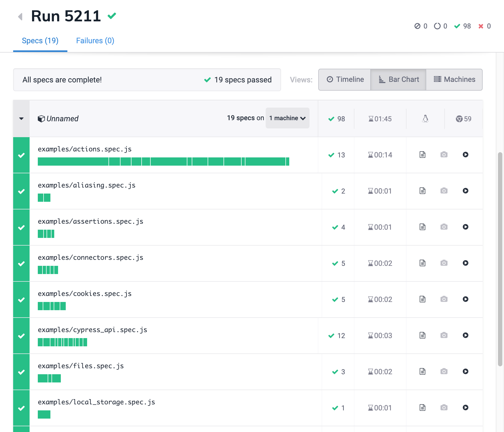Screen dimensions: 504x432
Task: Open the Failures (0) tab
Action: pos(95,41)
